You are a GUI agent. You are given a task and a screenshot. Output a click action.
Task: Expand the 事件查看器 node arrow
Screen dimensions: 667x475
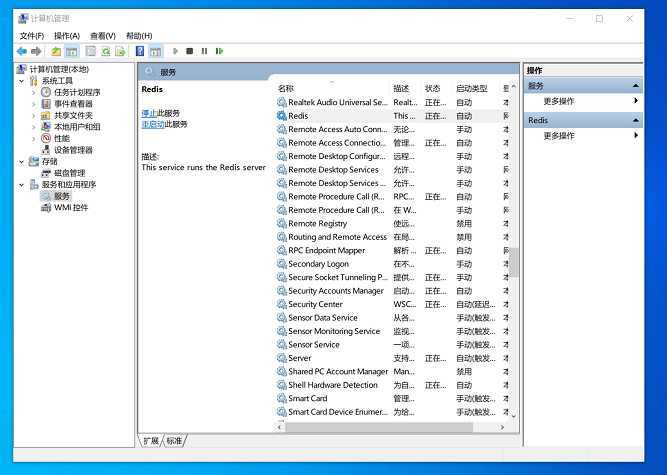pos(34,104)
